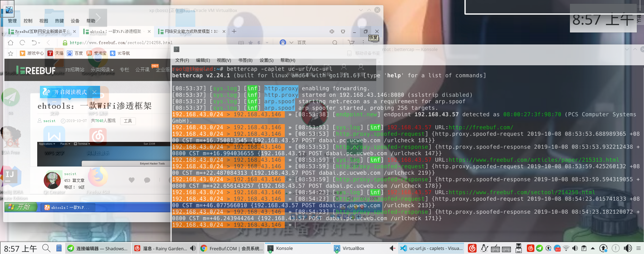Image resolution: width=644 pixels, height=254 pixels.
Task: Toggle mute on the VirtualBox taskbar entry
Action: coord(392,248)
